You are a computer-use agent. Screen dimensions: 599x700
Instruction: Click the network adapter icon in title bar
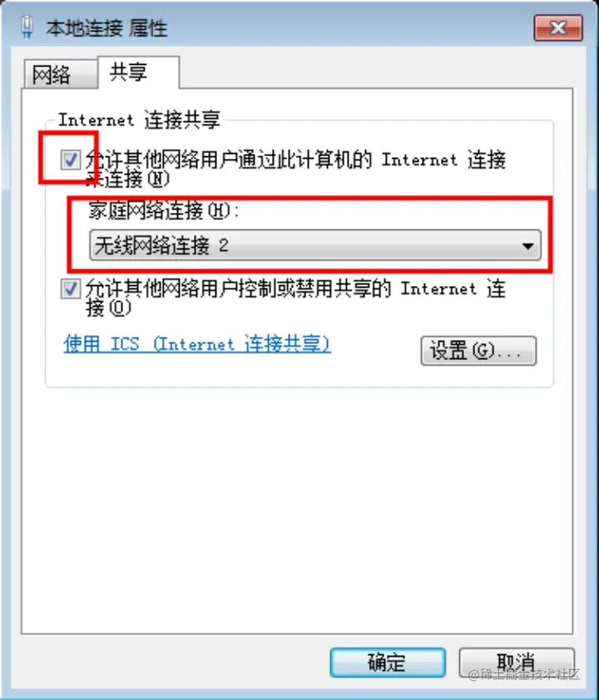pos(27,27)
